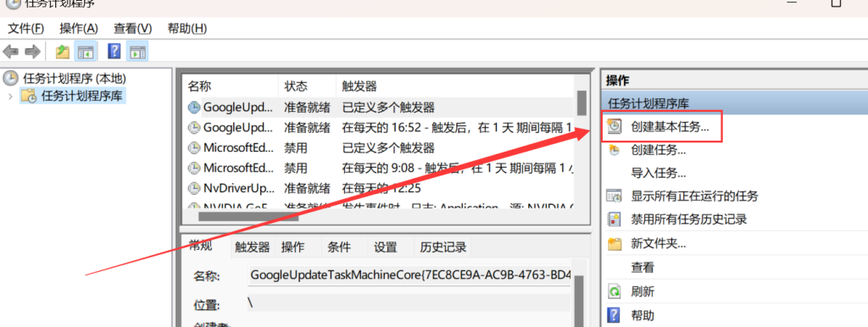Toggle the action pane toolbar icon
This screenshot has width=868, height=327.
(137, 52)
